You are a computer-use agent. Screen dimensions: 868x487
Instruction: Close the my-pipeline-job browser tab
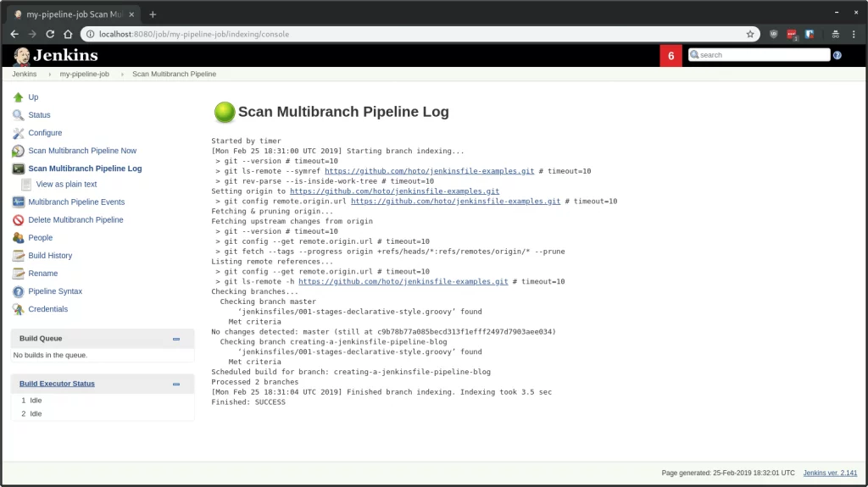click(x=131, y=14)
